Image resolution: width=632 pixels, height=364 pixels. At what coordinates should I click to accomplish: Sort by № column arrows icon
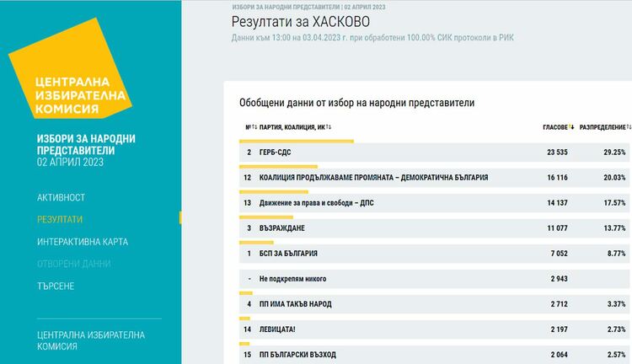click(x=254, y=127)
